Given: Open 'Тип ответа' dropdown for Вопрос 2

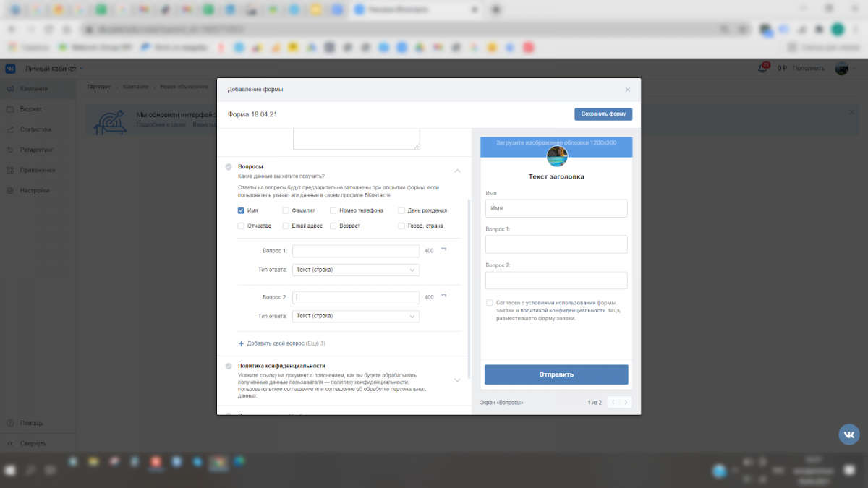Looking at the screenshot, I should click(x=356, y=316).
